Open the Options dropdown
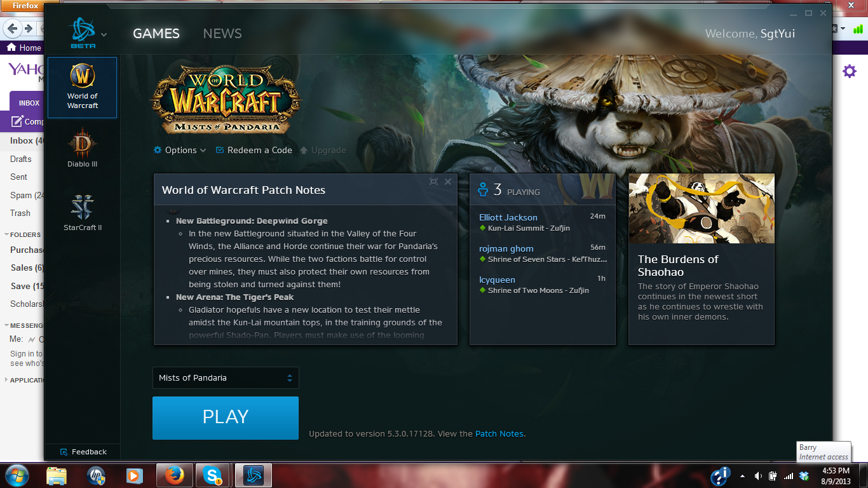This screenshot has width=868, height=488. (x=180, y=150)
